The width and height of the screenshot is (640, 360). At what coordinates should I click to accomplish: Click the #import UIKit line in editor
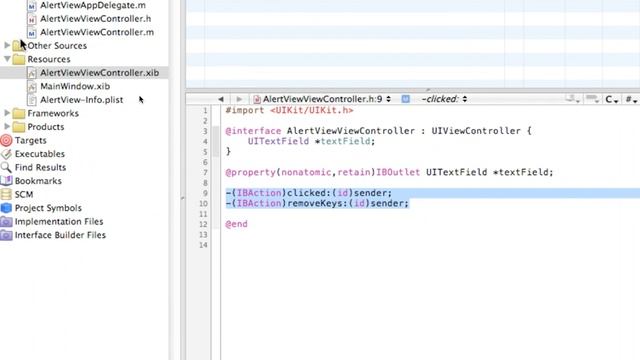pyautogui.click(x=289, y=110)
